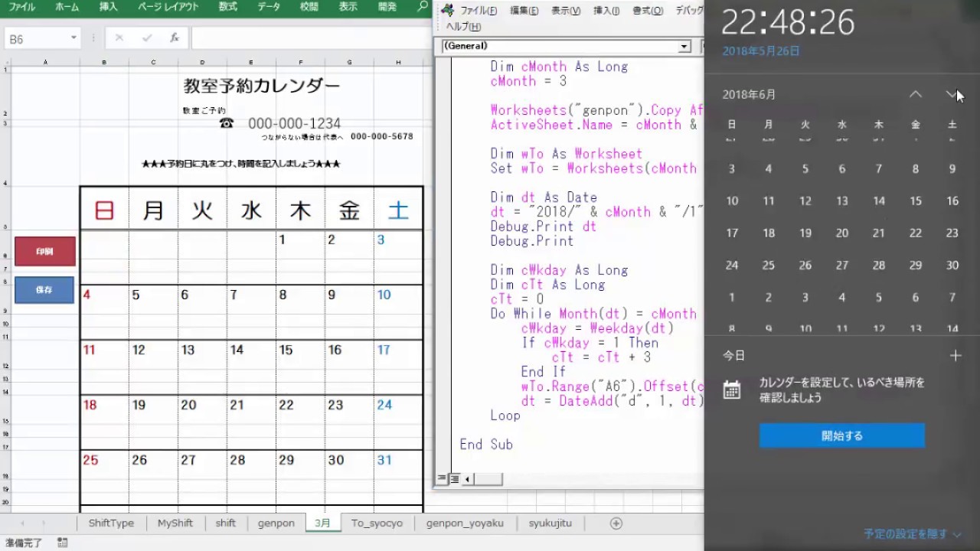The height and width of the screenshot is (551, 980).
Task: Click the formula bar cancel X icon
Action: [x=119, y=37]
